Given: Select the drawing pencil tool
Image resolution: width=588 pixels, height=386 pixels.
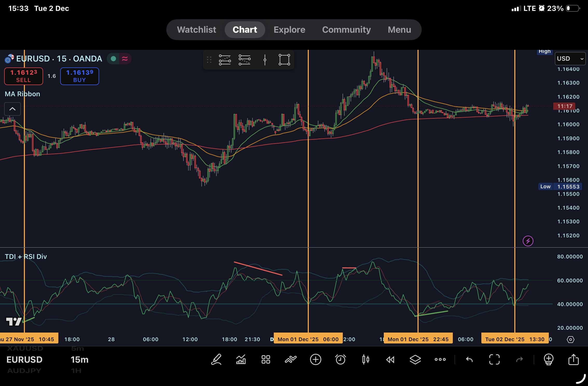Looking at the screenshot, I should [x=216, y=360].
